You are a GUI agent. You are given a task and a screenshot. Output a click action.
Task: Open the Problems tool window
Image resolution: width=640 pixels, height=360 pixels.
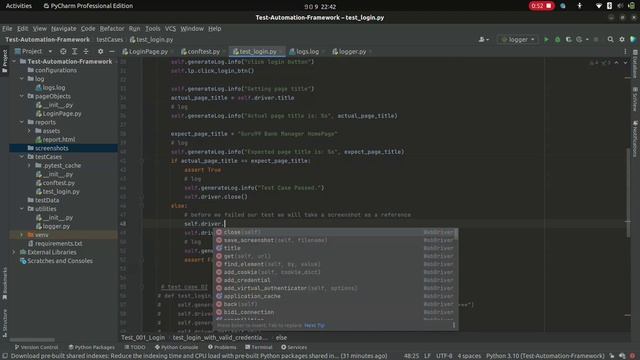[x=222, y=347]
